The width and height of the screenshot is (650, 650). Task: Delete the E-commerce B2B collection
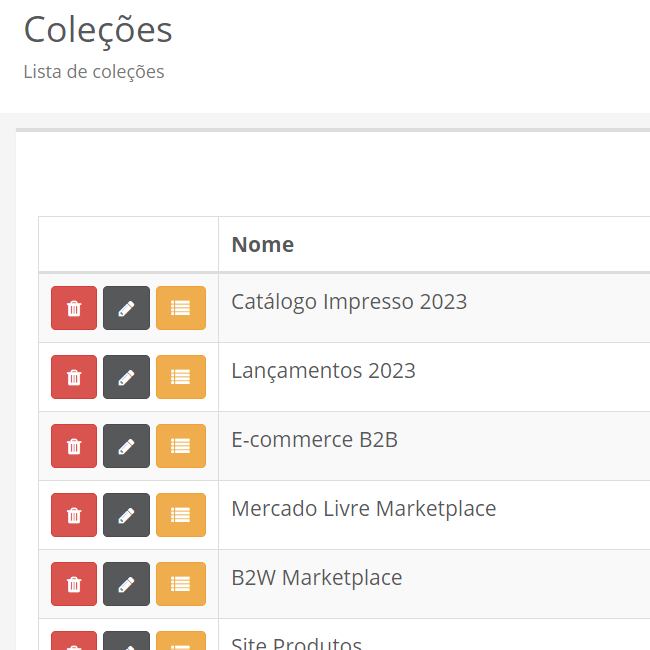pos(74,446)
